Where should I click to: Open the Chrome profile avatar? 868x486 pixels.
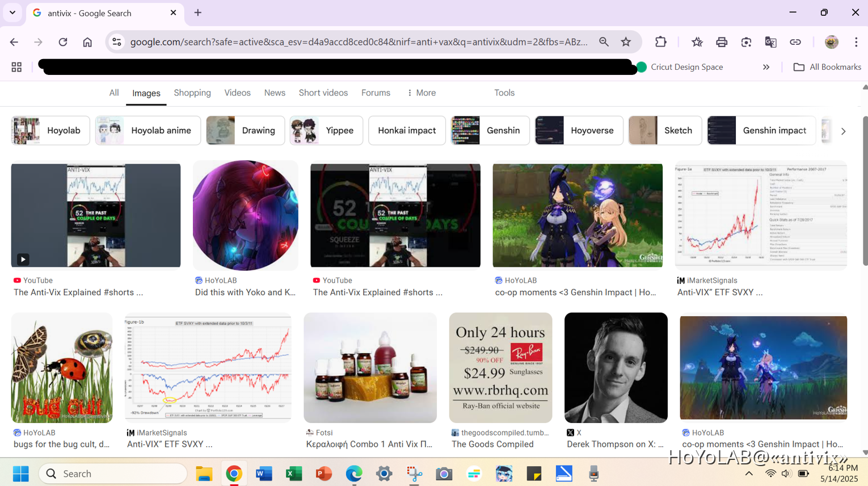(x=831, y=41)
